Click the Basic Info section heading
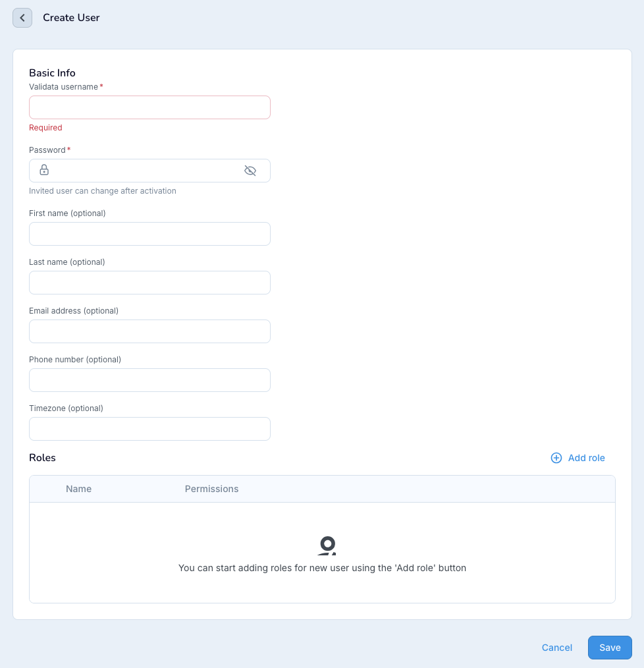This screenshot has height=668, width=644. (52, 72)
